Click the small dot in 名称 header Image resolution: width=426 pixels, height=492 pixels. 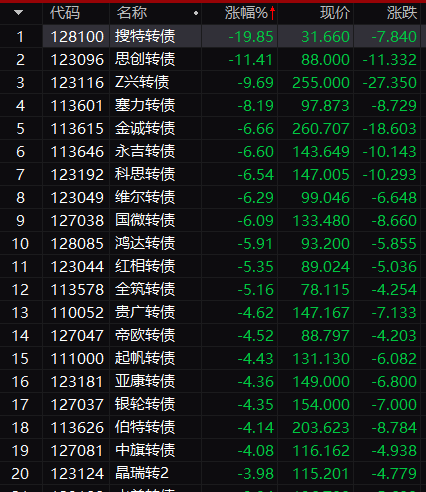click(196, 13)
